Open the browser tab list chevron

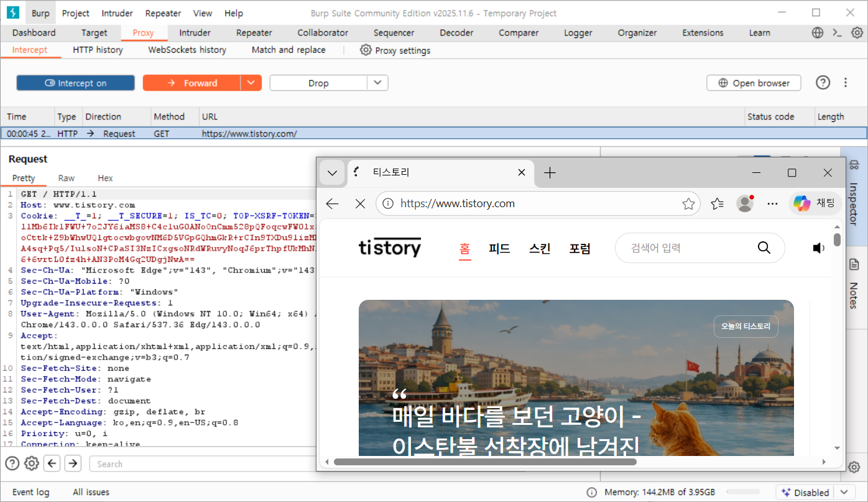tap(333, 173)
